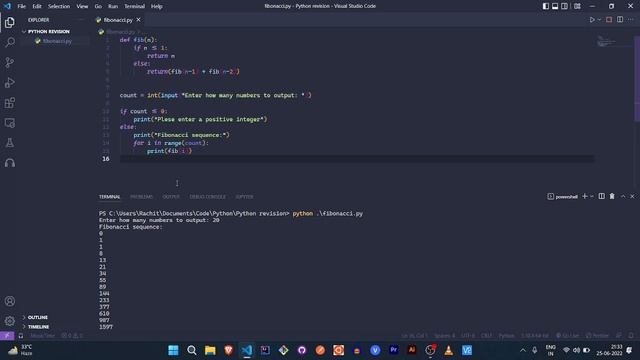Click the red stop icon in editor toolbar
Image resolution: width=640 pixels, height=360 pixels.
(609, 20)
